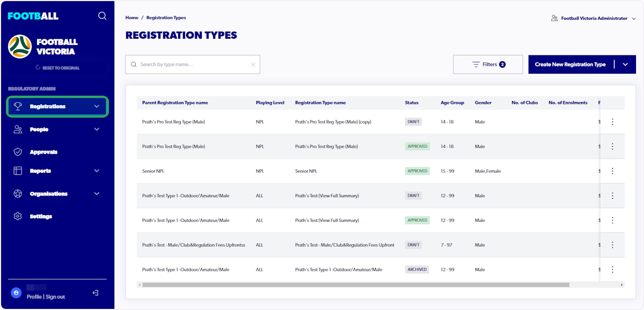Open actions menu for archived Outdoor/Amateur/Male row
Screen dimensions: 644x310
point(612,270)
